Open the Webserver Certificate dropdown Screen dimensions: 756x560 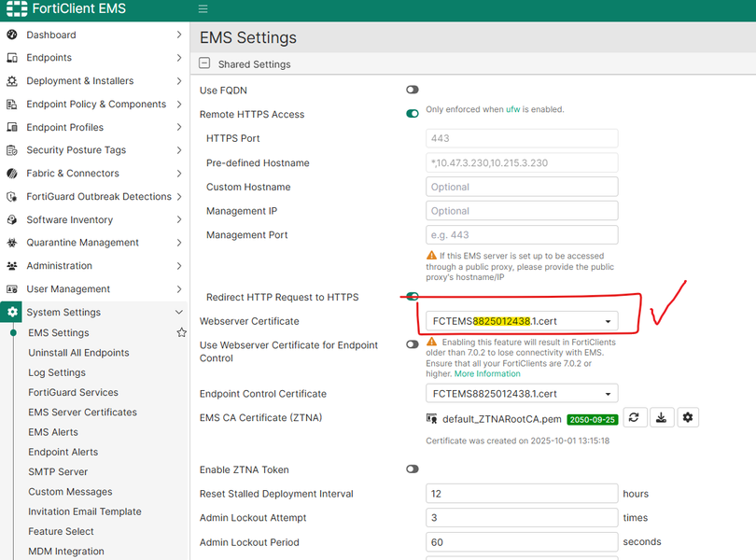(x=522, y=321)
